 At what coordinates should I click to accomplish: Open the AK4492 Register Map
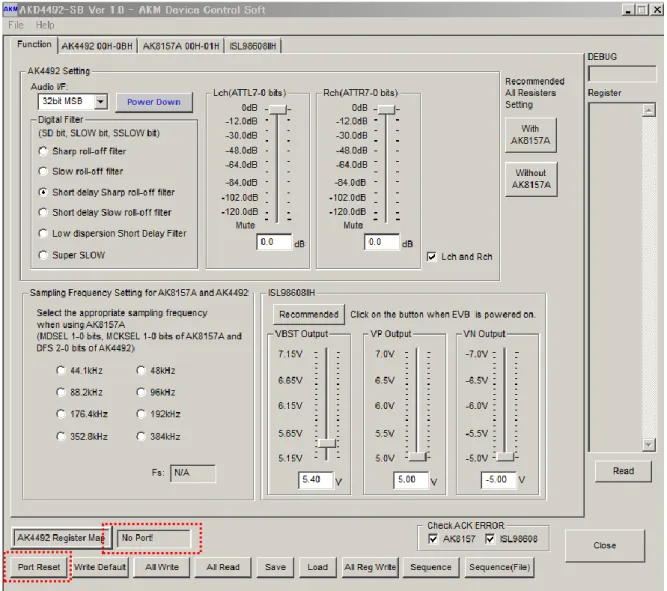(x=61, y=538)
